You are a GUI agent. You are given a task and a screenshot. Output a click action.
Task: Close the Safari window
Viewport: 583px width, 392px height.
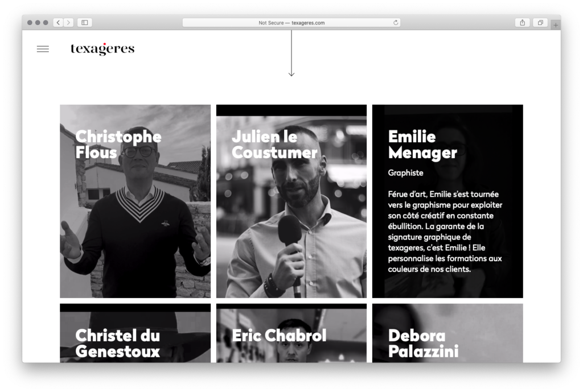pos(30,23)
